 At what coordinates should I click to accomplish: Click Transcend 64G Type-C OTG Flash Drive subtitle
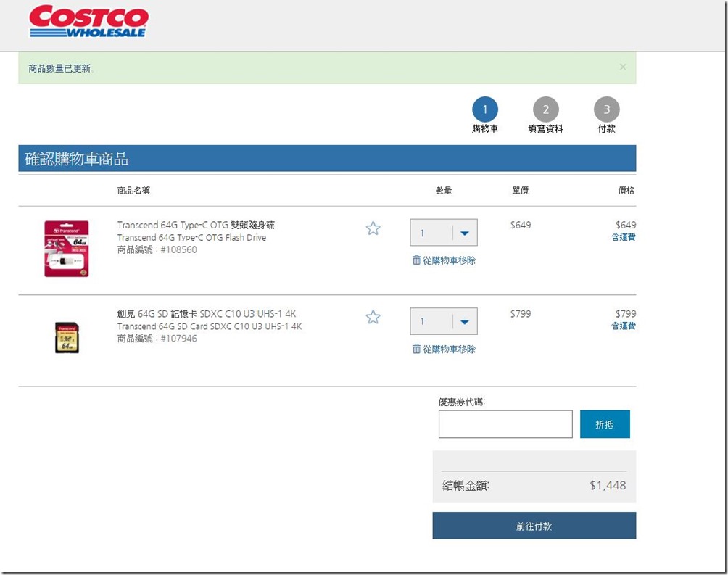click(191, 237)
